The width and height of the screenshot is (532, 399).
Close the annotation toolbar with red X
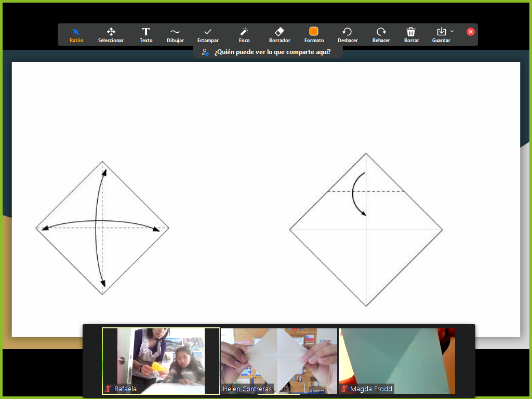(x=471, y=32)
